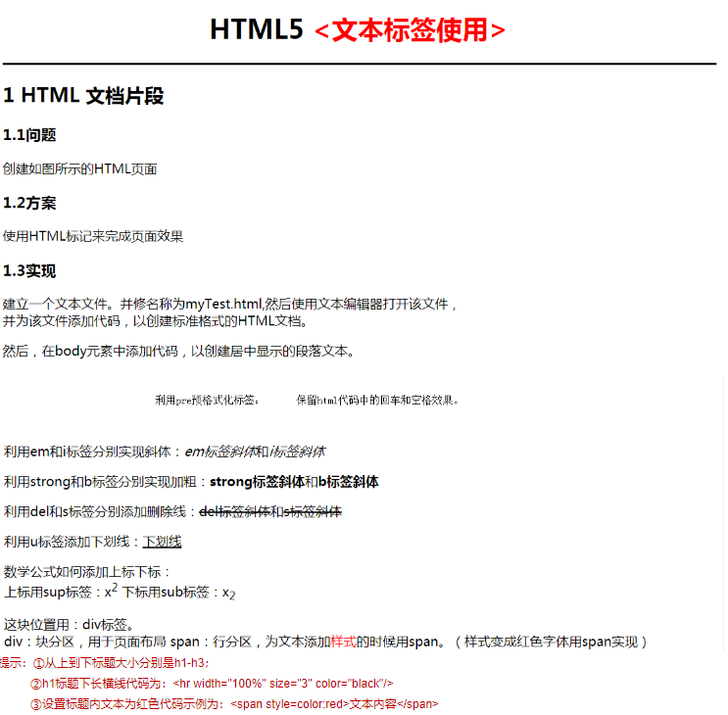Viewport: 728px width, 715px height.
Task: Click the text 利用pre预格式化标签
Action: 207,400
